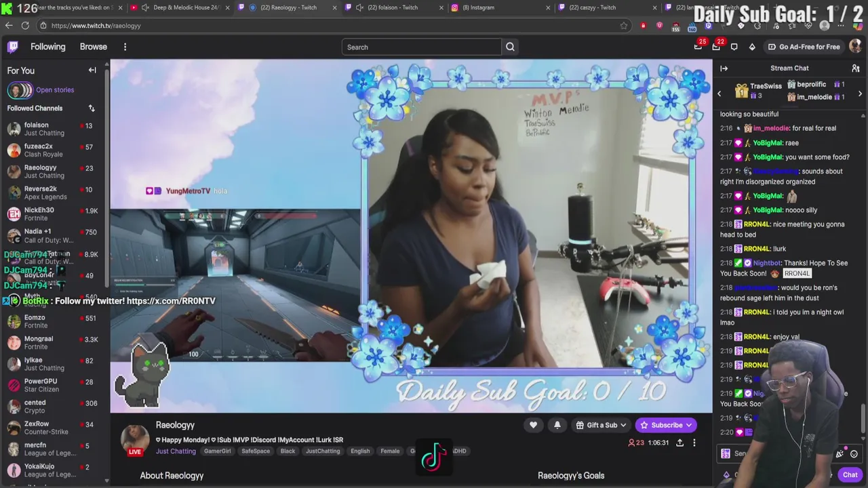Image resolution: width=868 pixels, height=488 pixels.
Task: Share the stream via upload icon
Action: pos(679,443)
